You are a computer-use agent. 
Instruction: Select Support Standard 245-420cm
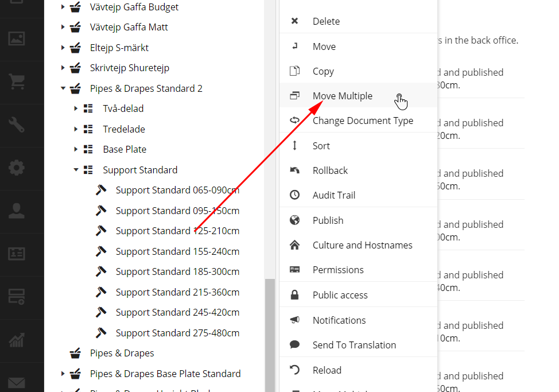[x=177, y=312]
